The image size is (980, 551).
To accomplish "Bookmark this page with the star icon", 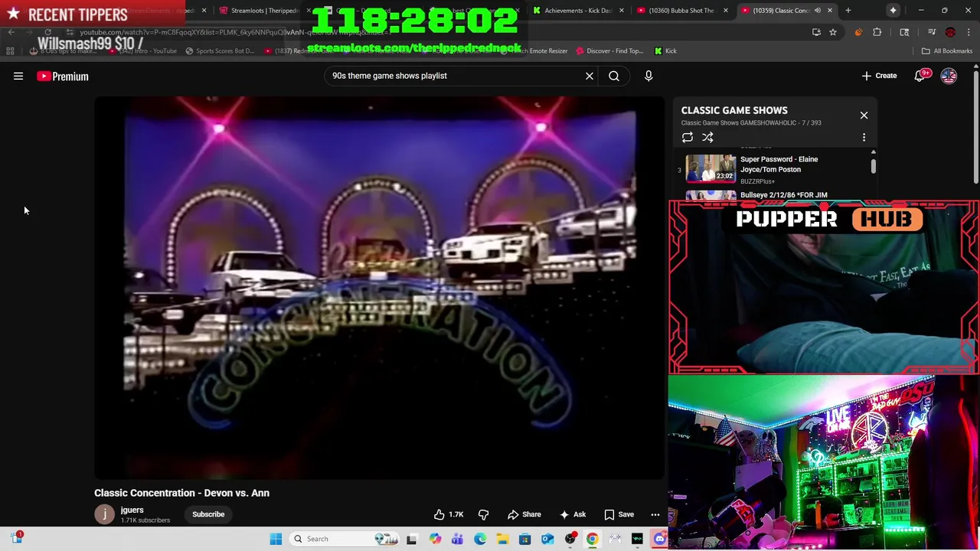I will coord(833,32).
